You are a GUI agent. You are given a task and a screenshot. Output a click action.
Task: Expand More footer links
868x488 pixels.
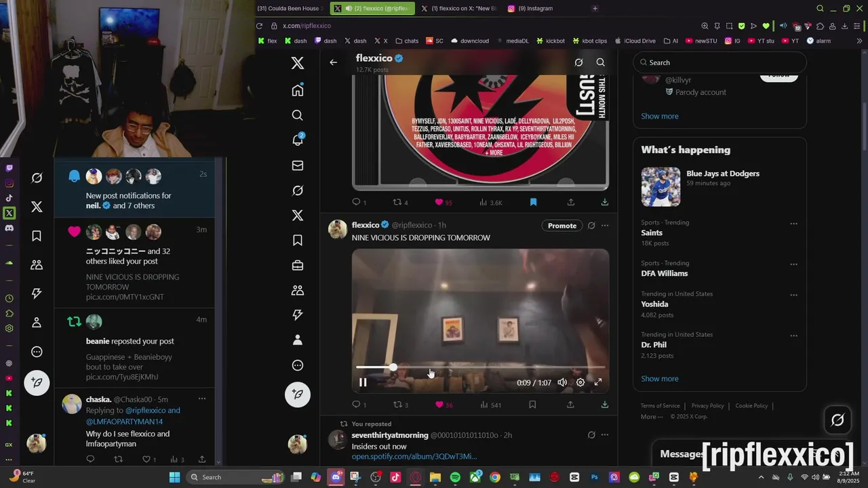point(652,417)
